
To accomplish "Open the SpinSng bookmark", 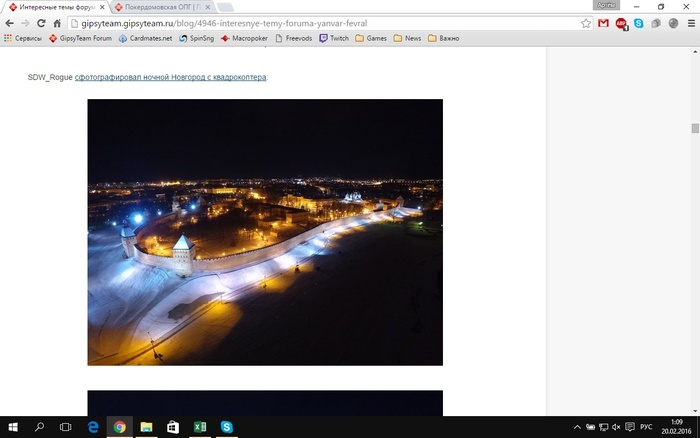I will [x=196, y=38].
